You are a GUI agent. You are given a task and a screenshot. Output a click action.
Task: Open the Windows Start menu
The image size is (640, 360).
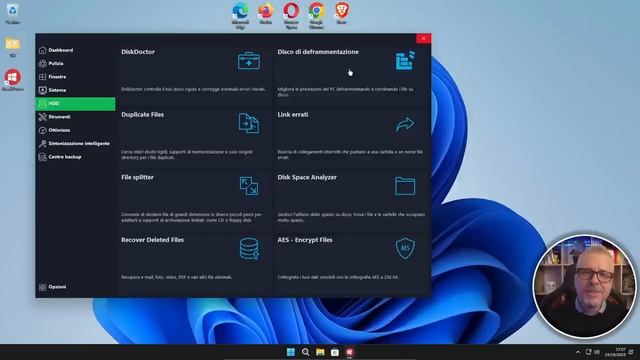tap(291, 352)
